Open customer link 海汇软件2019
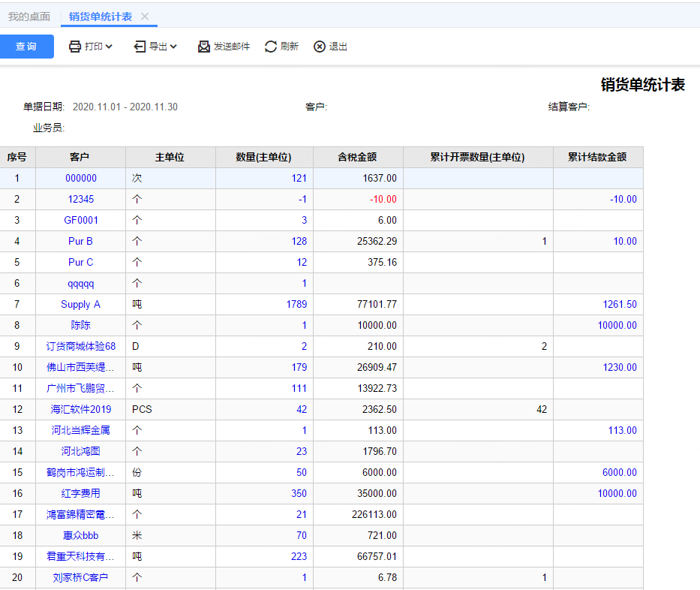Image resolution: width=700 pixels, height=590 pixels. 81,409
